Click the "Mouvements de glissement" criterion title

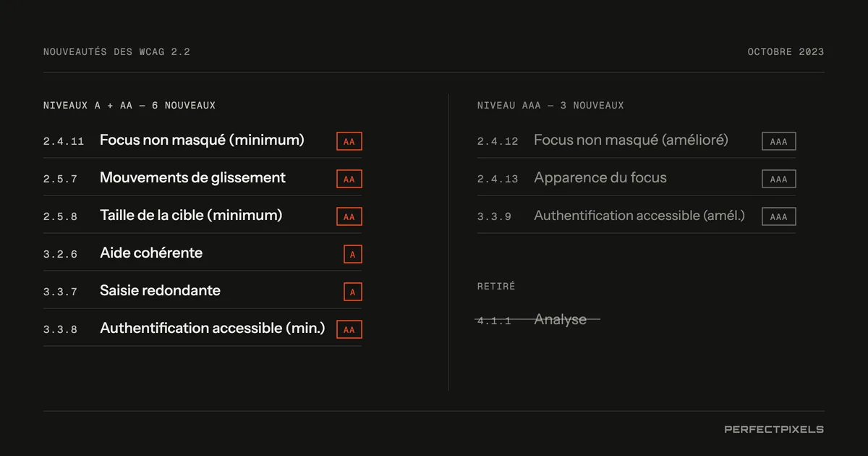192,178
